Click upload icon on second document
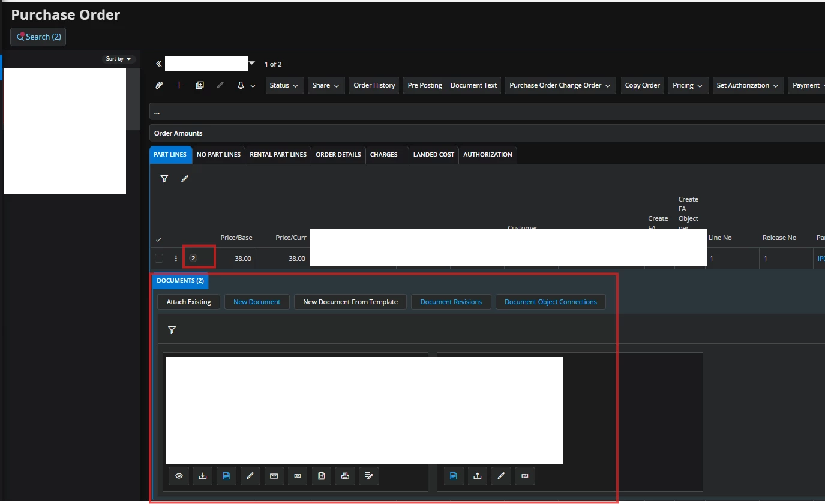Screen dimensions: 825x504 click(x=478, y=476)
